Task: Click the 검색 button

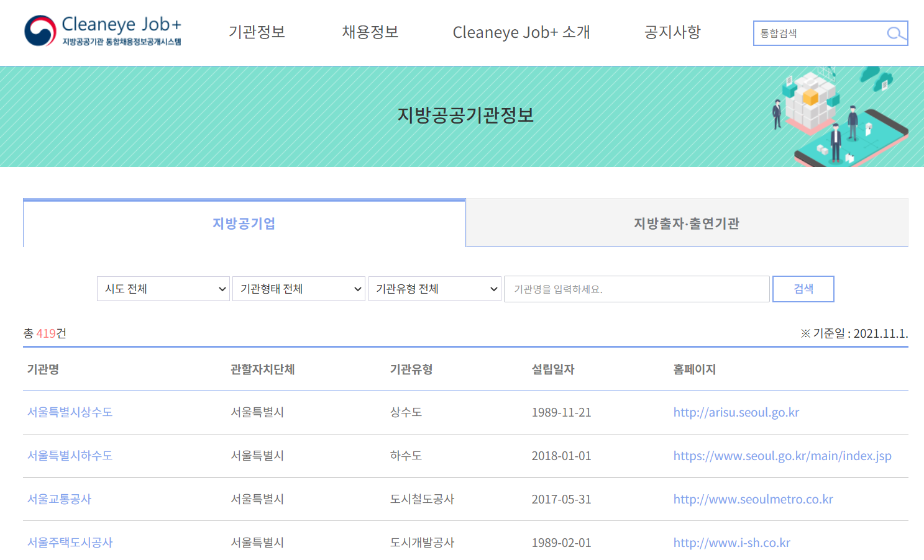Action: 803,289
